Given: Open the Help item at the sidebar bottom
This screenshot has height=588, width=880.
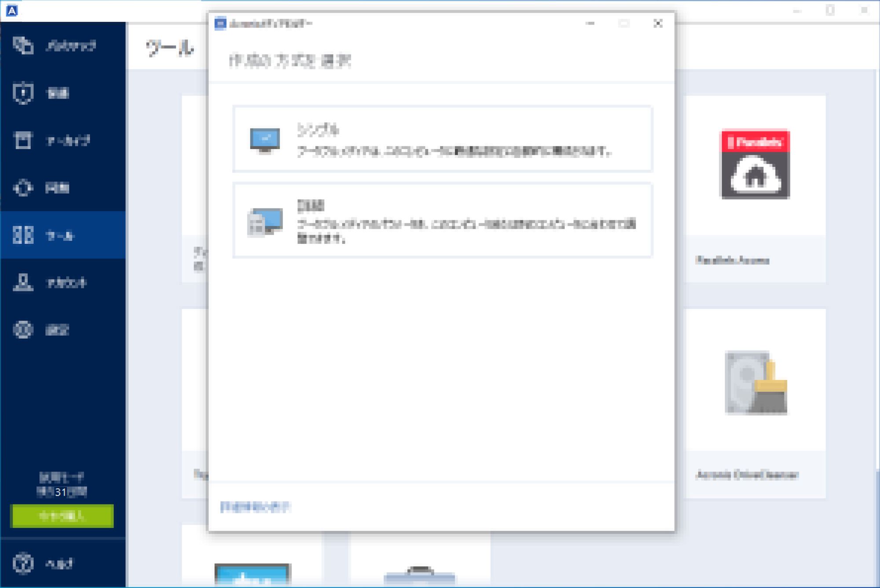Looking at the screenshot, I should (x=62, y=563).
